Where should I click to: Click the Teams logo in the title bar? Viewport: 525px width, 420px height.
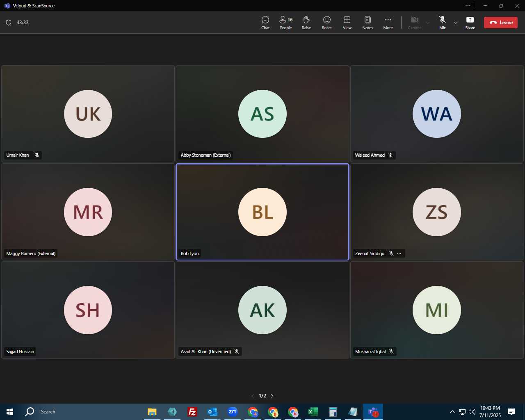(x=7, y=6)
